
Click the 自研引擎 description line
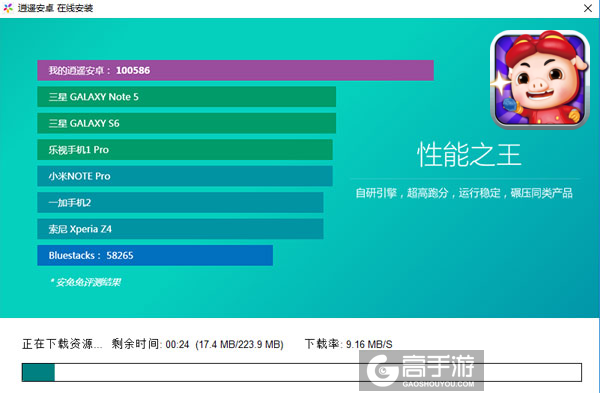(464, 193)
